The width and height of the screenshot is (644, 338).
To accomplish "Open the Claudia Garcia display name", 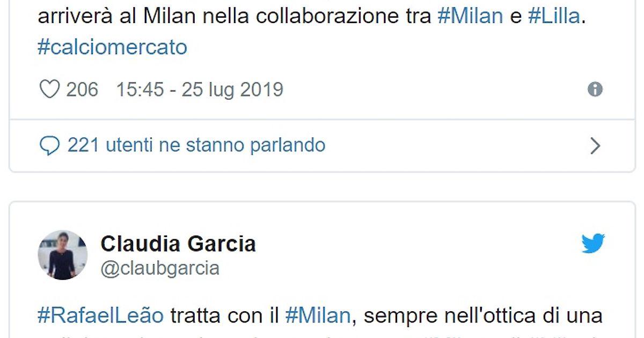I will click(x=178, y=244).
